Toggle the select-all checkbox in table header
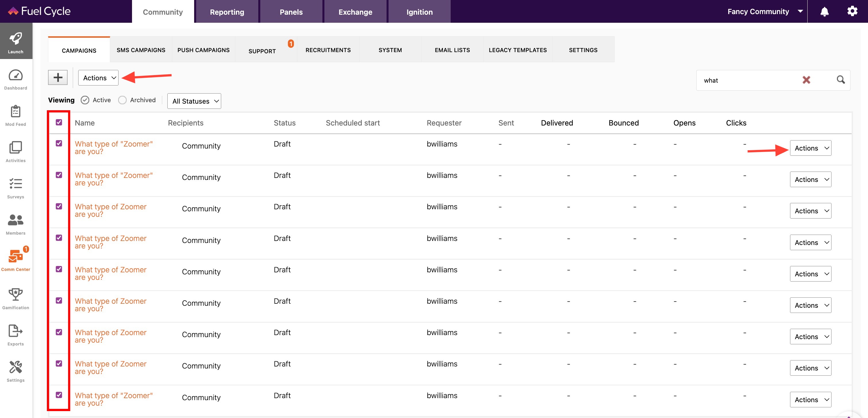Viewport: 868px width, 418px height. click(59, 122)
